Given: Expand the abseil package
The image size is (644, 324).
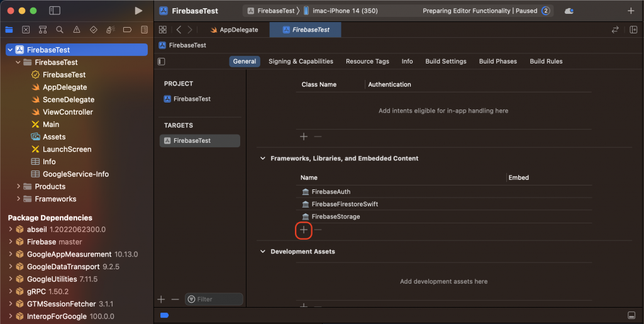Looking at the screenshot, I should [x=10, y=230].
